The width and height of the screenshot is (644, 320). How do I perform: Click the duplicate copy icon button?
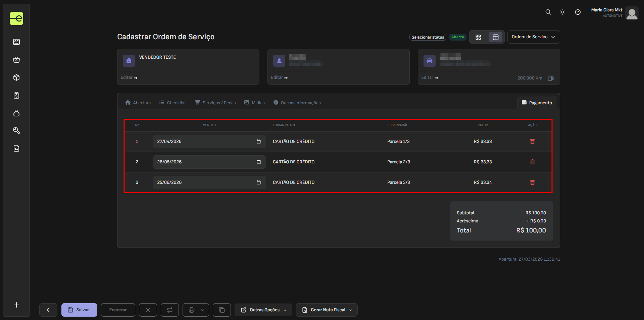pyautogui.click(x=221, y=310)
